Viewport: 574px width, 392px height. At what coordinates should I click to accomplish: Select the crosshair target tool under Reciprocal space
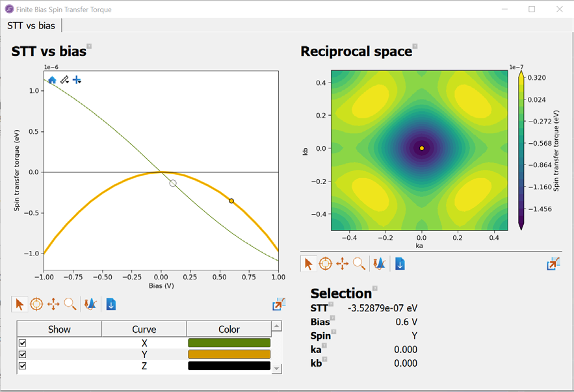(x=325, y=263)
